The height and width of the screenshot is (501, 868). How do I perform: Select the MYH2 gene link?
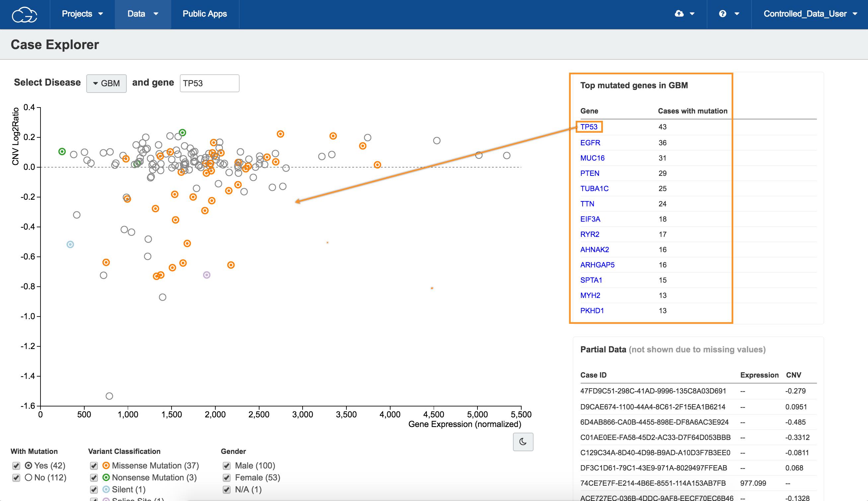[x=590, y=295]
